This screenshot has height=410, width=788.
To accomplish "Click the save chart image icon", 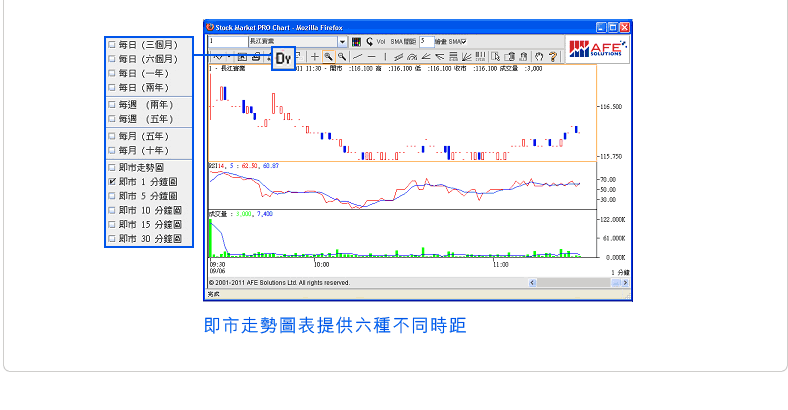I will point(242,57).
